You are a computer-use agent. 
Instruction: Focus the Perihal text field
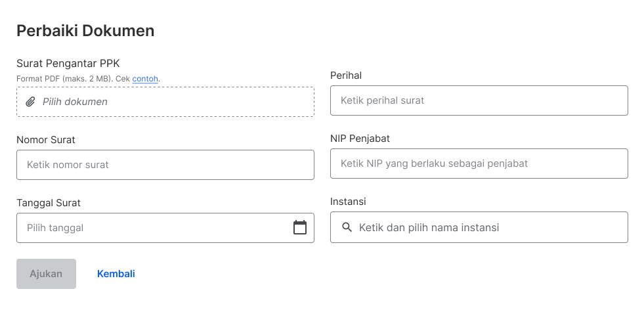point(479,100)
